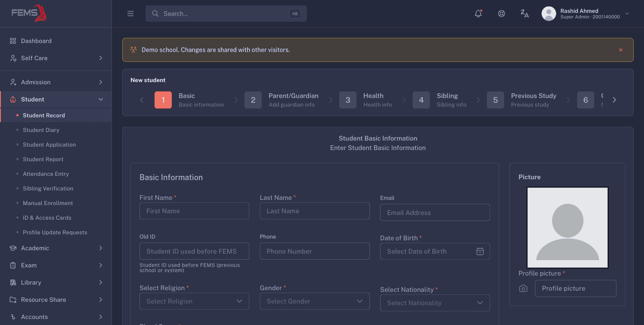This screenshot has width=644, height=325.
Task: Expand the Self Care menu
Action: [x=56, y=58]
